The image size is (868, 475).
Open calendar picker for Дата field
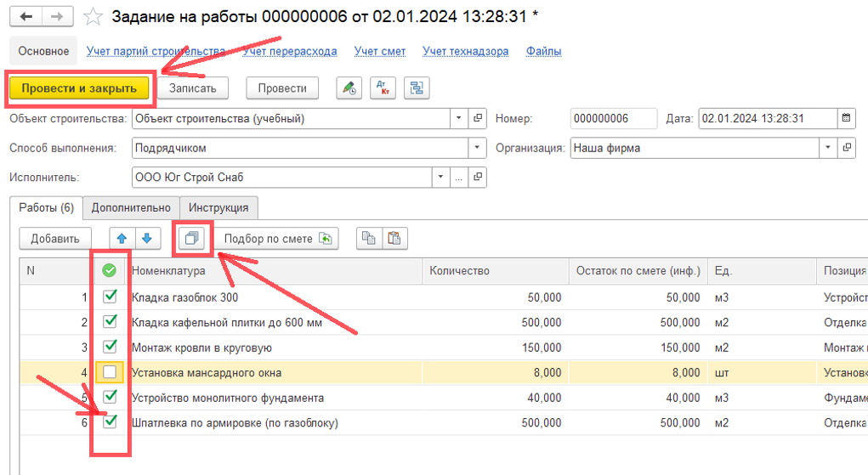(x=846, y=119)
